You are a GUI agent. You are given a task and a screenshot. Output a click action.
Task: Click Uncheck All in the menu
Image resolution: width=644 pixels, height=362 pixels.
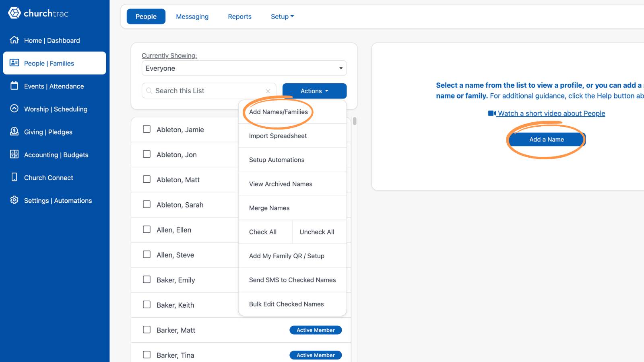320,232
